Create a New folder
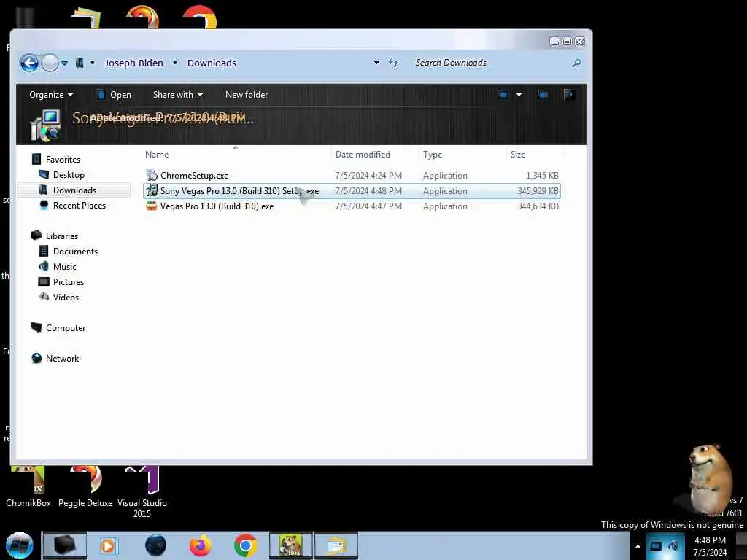 247,94
